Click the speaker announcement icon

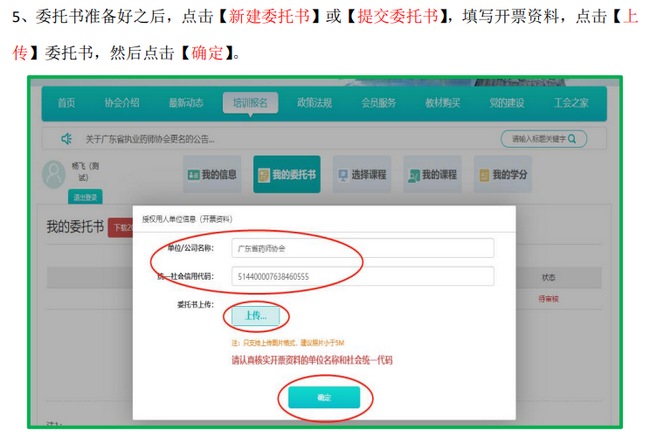(x=68, y=139)
